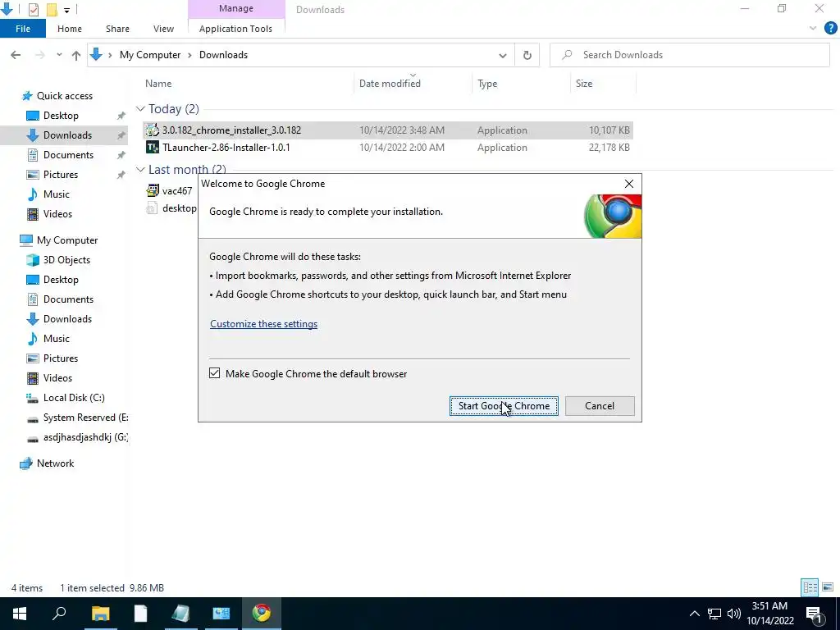Image resolution: width=840 pixels, height=630 pixels.
Task: Refresh the Downloads folder
Action: click(527, 55)
